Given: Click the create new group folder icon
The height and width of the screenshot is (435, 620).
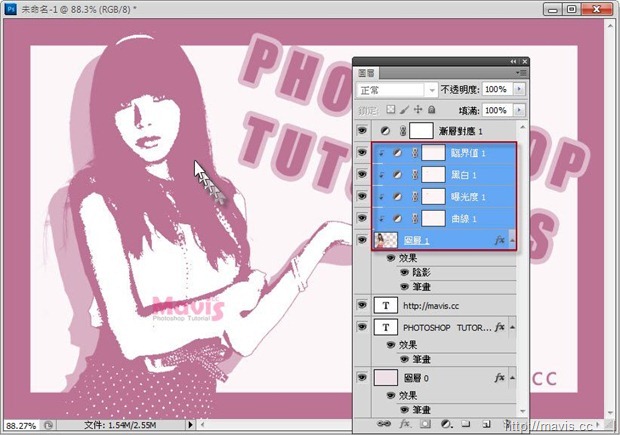Looking at the screenshot, I should tap(466, 424).
